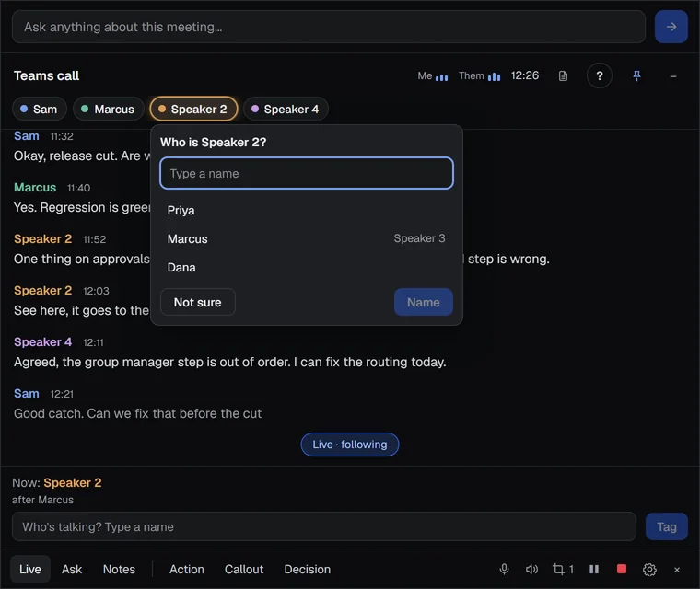Image resolution: width=700 pixels, height=589 pixels.
Task: Close the panel with X icon
Action: tap(677, 570)
